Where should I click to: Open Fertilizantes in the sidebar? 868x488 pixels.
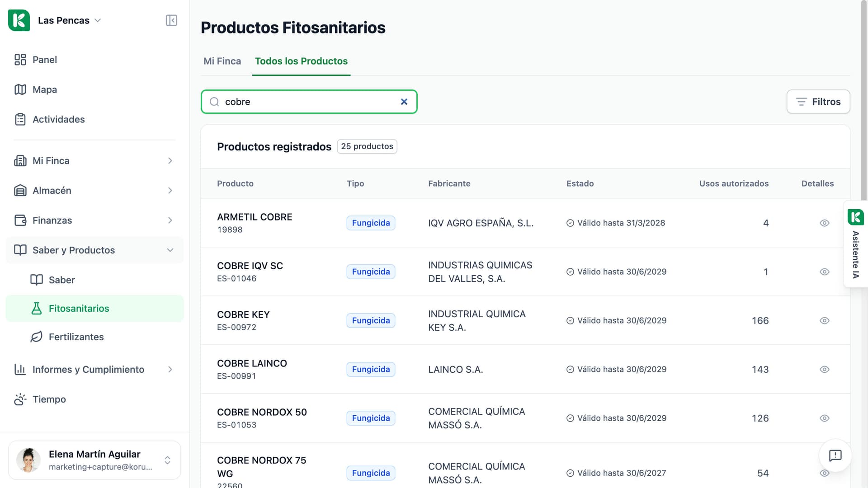click(x=94, y=337)
